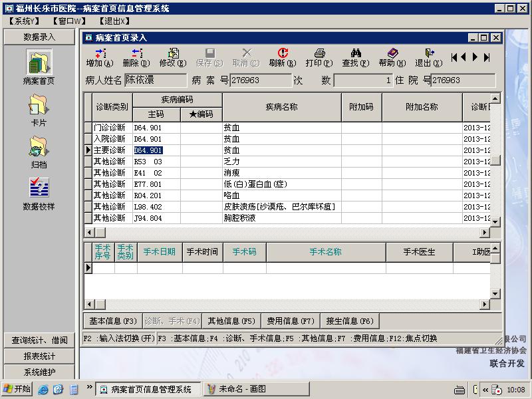Open the 病案首页 sidebar icon
The image size is (532, 399).
(x=39, y=67)
